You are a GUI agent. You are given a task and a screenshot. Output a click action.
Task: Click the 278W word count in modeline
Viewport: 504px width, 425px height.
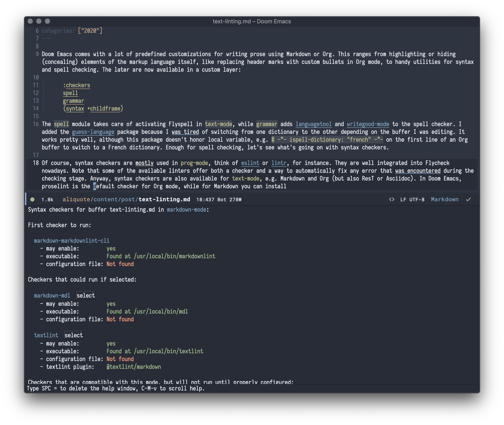pyautogui.click(x=235, y=200)
